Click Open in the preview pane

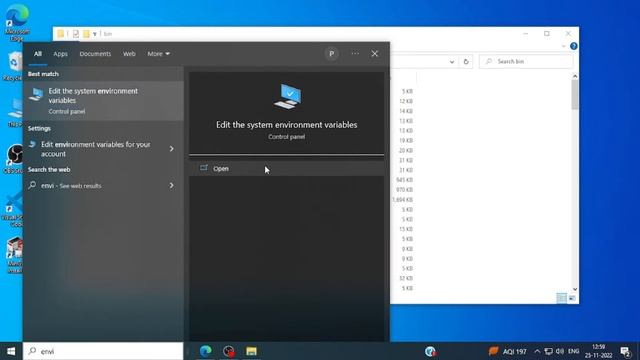point(287,169)
